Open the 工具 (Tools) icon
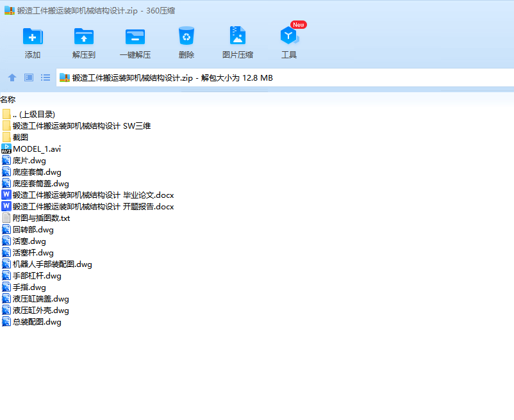Screen dimensions: 514x420 coord(289,36)
